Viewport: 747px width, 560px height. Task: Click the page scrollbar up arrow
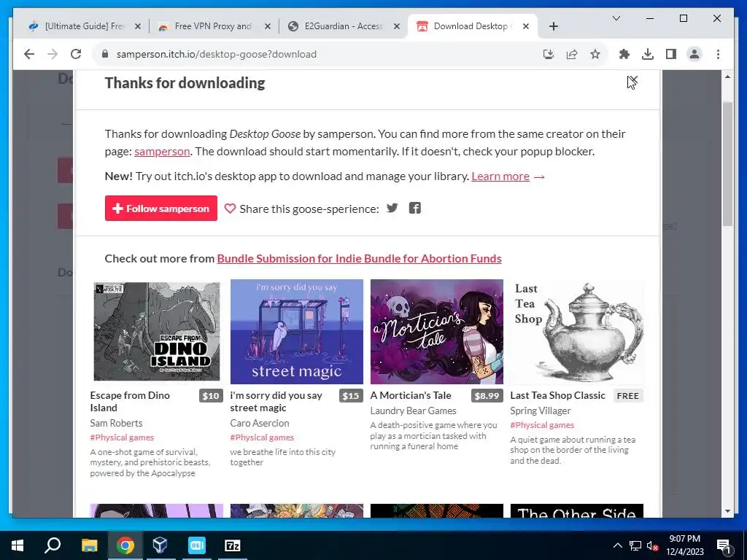(x=727, y=76)
